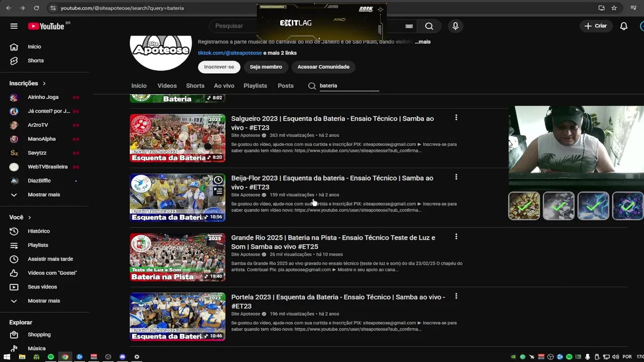Viewport: 644px width, 362px height.
Task: Open options menu for Grande Rio 2025 video
Action: [x=456, y=236]
